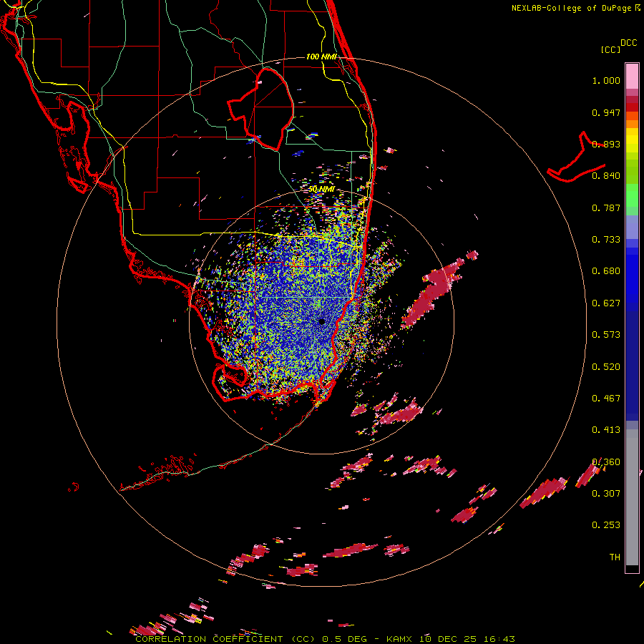Image resolution: width=644 pixels, height=644 pixels.
Task: Click CORRELATION COEFFICIENT (CC) in the bottom caption
Action: click(225, 639)
